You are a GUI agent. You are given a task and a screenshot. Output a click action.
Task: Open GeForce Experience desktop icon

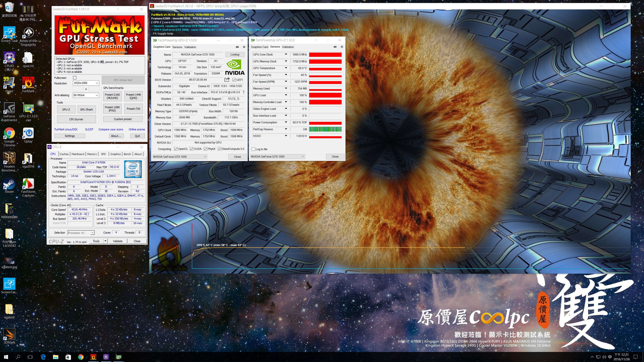[x=9, y=112]
